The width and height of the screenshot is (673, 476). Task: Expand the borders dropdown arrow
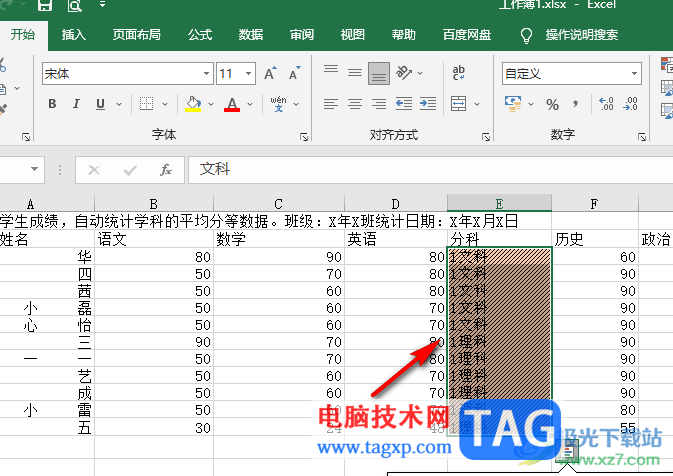165,104
